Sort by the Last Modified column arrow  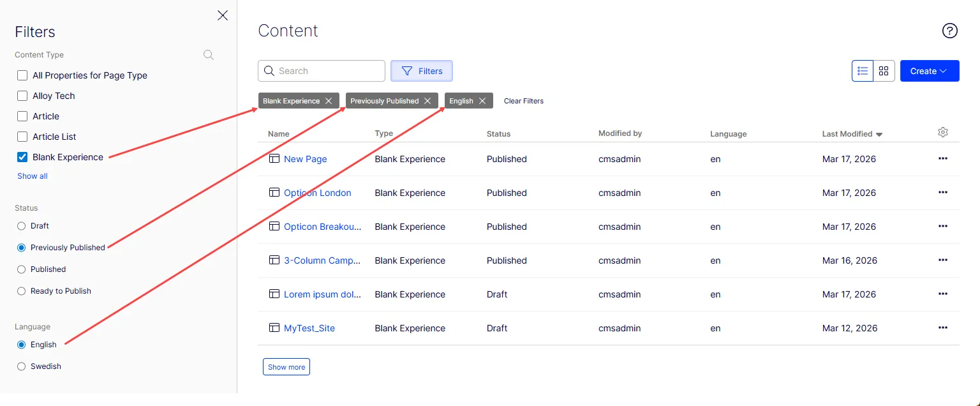[x=879, y=135]
